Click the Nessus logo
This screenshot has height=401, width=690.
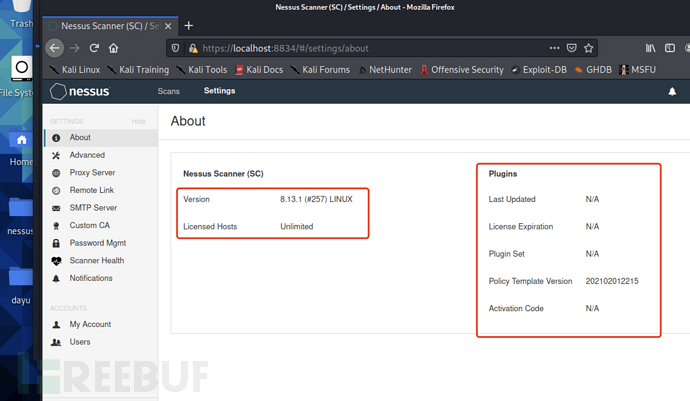coord(80,92)
